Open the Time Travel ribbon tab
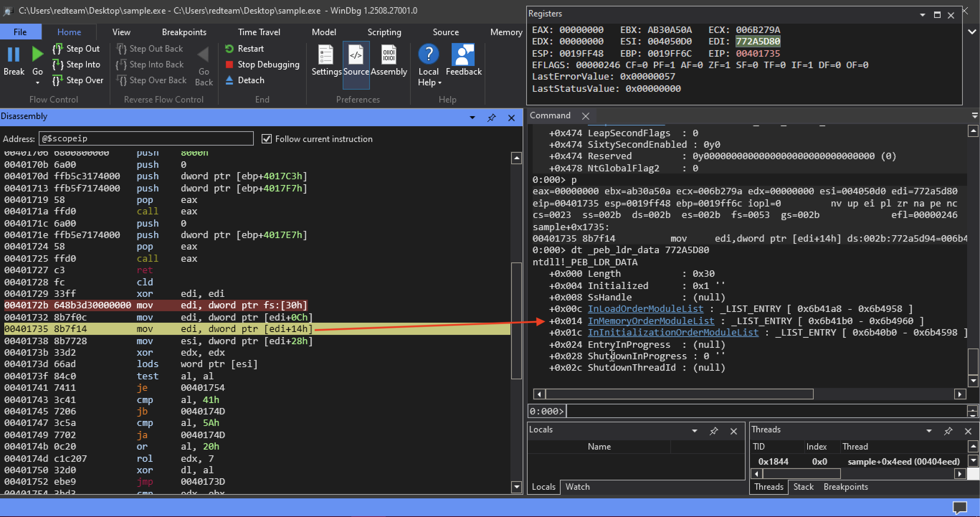Image resolution: width=980 pixels, height=517 pixels. [x=259, y=32]
